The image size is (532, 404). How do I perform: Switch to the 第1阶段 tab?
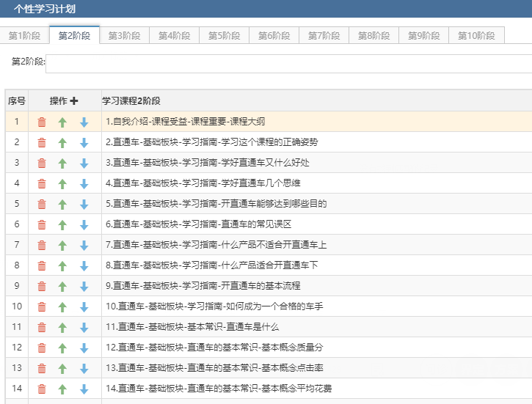(x=24, y=36)
